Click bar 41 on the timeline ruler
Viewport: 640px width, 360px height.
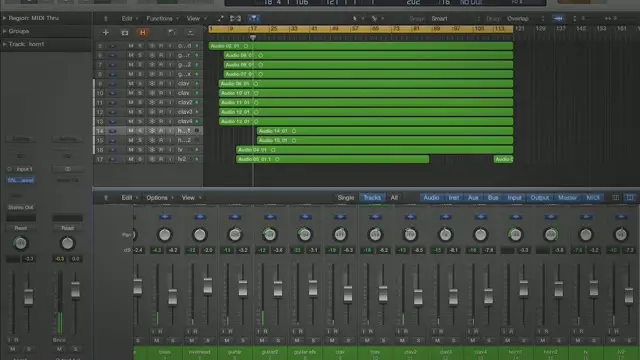click(313, 29)
